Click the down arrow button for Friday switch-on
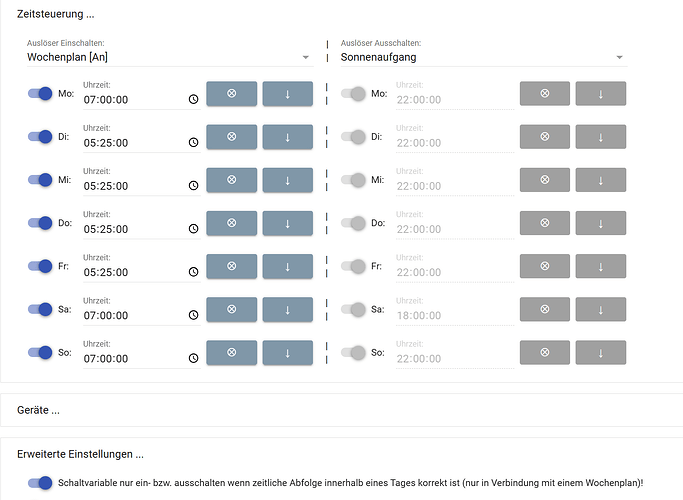The image size is (683, 500). [x=287, y=266]
